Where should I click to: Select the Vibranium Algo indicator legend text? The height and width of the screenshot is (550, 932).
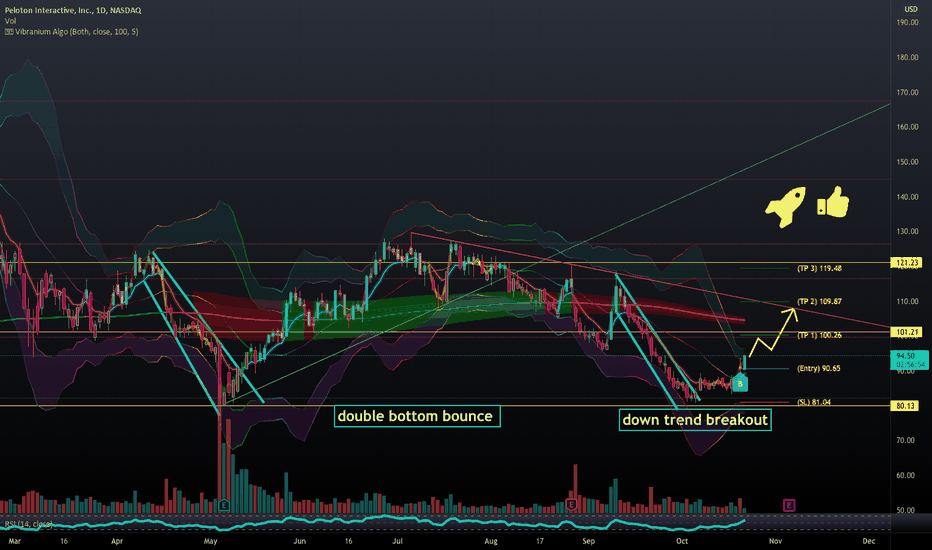(77, 32)
